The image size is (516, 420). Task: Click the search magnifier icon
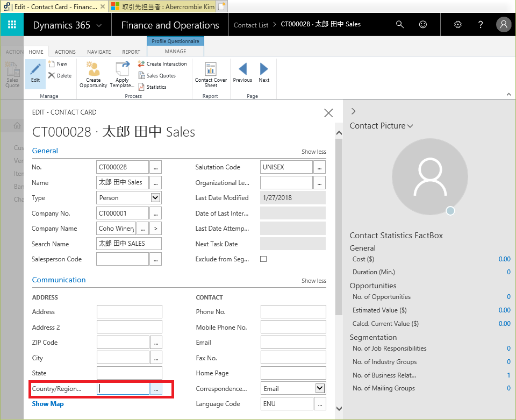pos(399,24)
